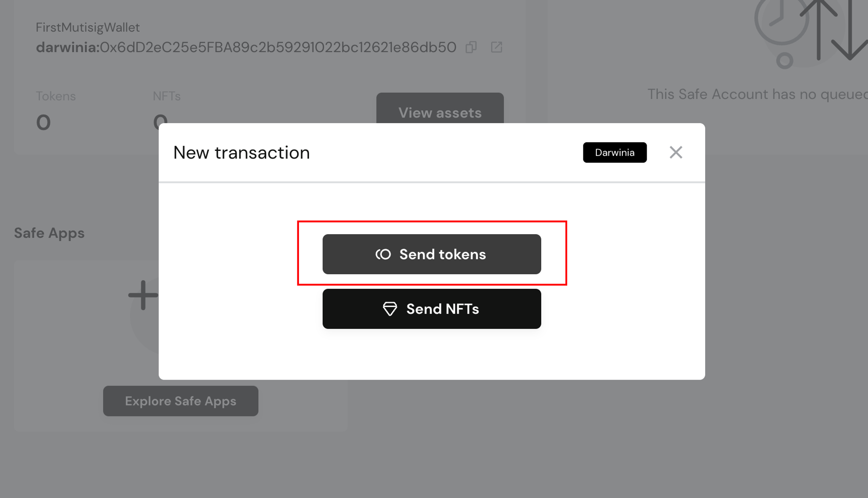Click the diamond icon on Send NFTs

(390, 309)
